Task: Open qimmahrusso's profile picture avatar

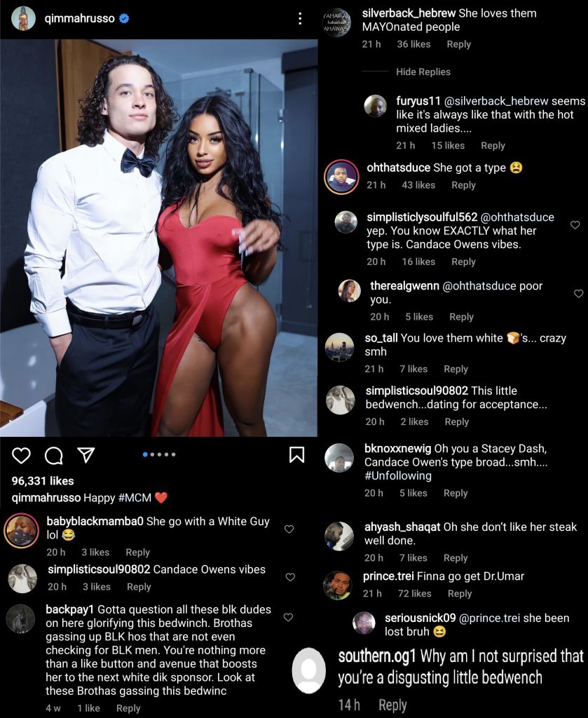Action: click(23, 19)
